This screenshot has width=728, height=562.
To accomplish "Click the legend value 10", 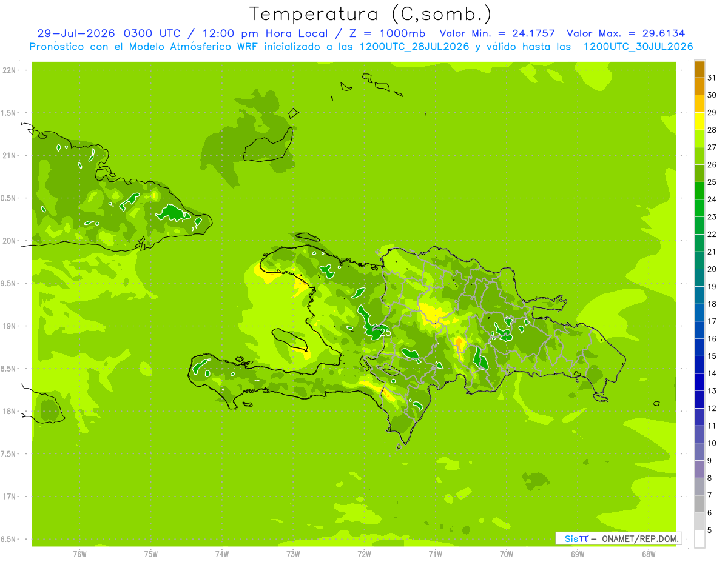I will [712, 443].
